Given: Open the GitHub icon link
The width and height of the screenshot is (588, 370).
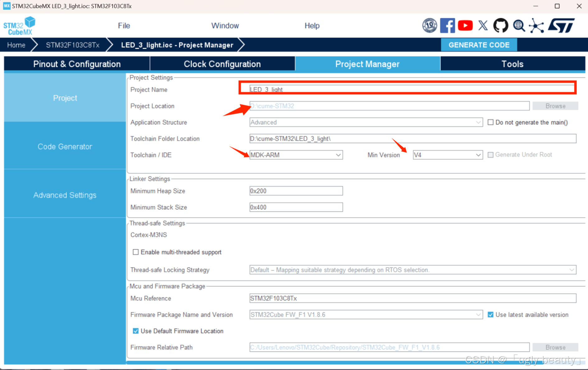Looking at the screenshot, I should click(x=501, y=26).
